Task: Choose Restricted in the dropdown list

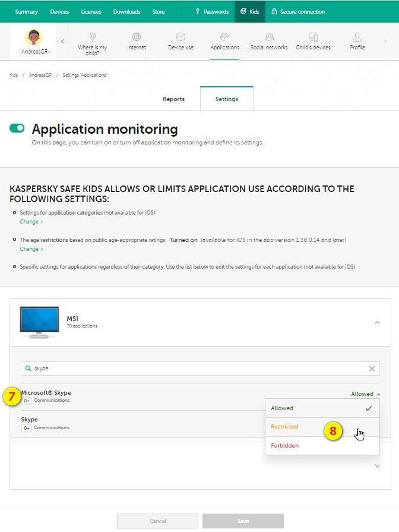Action: pyautogui.click(x=322, y=427)
